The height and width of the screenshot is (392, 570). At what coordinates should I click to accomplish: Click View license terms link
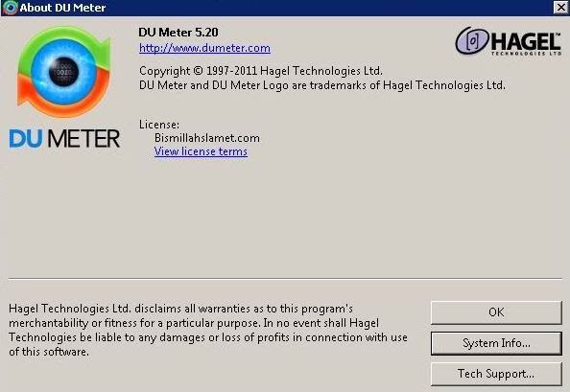pos(201,151)
